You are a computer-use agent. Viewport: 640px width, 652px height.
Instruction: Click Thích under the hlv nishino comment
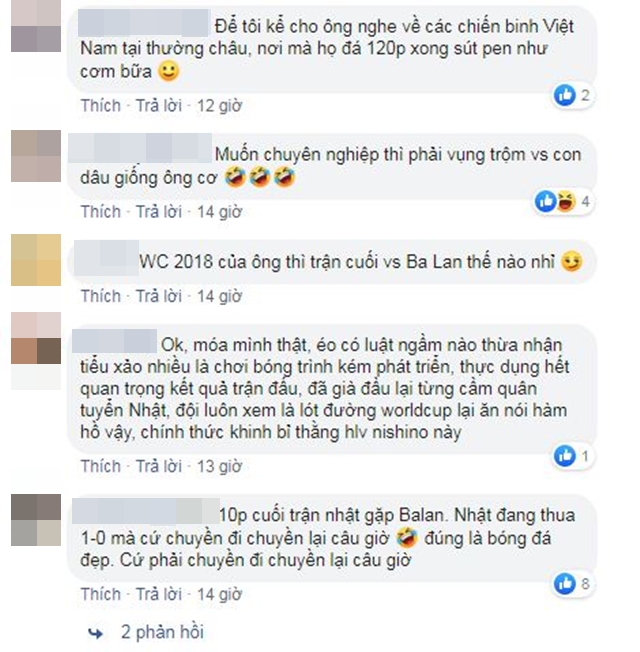[x=101, y=466]
